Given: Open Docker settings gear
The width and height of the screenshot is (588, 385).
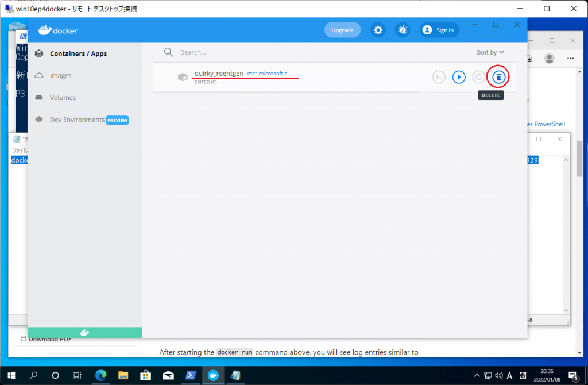Looking at the screenshot, I should (x=378, y=30).
